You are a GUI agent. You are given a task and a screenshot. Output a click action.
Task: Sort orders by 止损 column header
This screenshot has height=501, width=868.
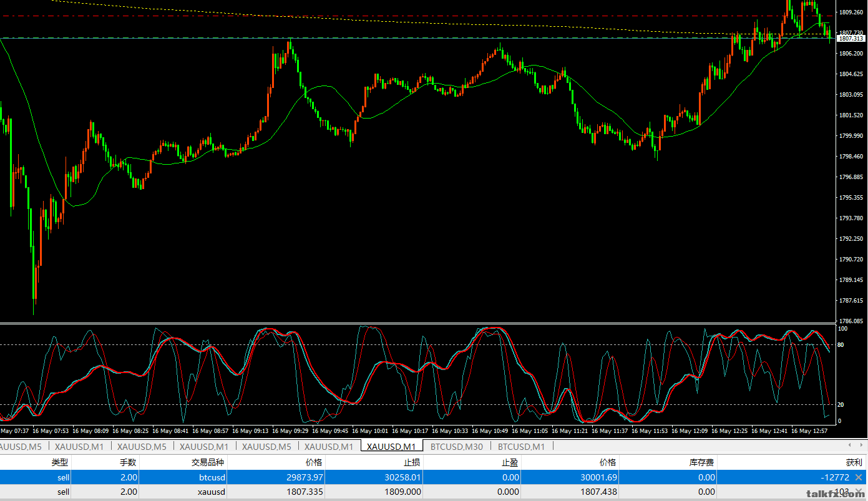(x=412, y=462)
